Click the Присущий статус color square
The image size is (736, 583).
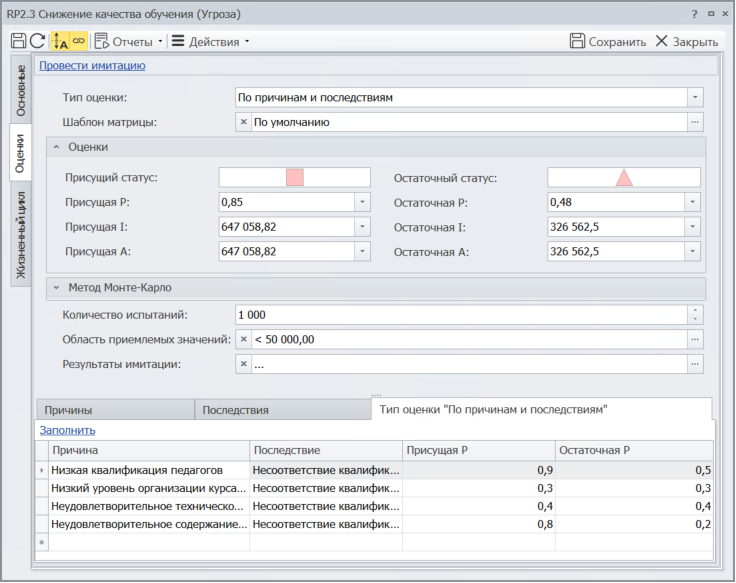[295, 178]
